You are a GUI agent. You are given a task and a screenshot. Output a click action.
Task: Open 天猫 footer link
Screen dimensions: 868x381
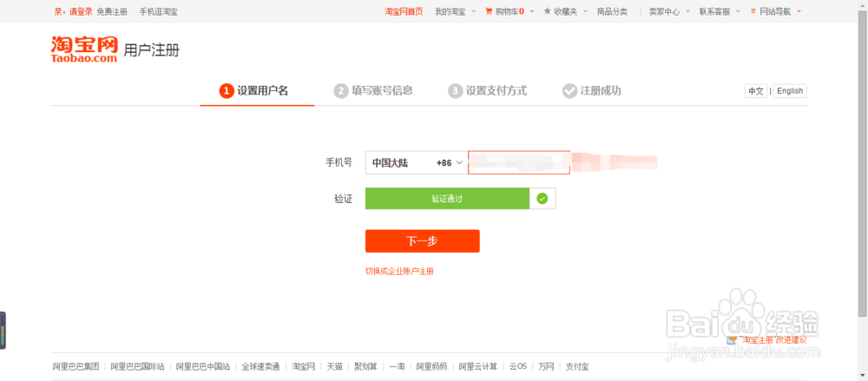click(334, 366)
